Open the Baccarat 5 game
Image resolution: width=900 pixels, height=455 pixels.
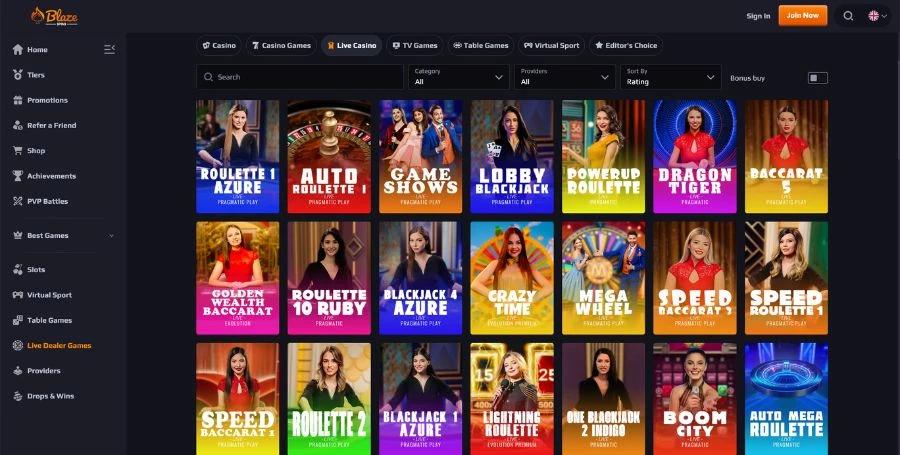[x=786, y=157]
